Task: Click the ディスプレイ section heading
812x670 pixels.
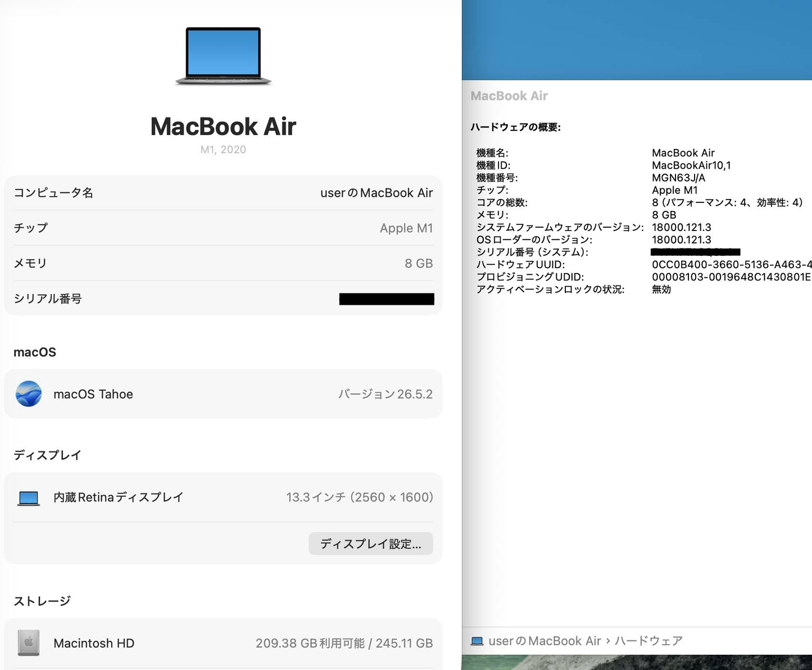Action: (x=48, y=455)
